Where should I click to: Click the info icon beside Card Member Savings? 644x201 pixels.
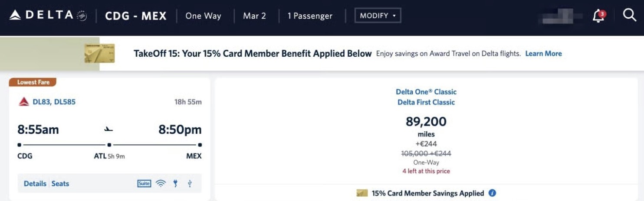coord(492,193)
